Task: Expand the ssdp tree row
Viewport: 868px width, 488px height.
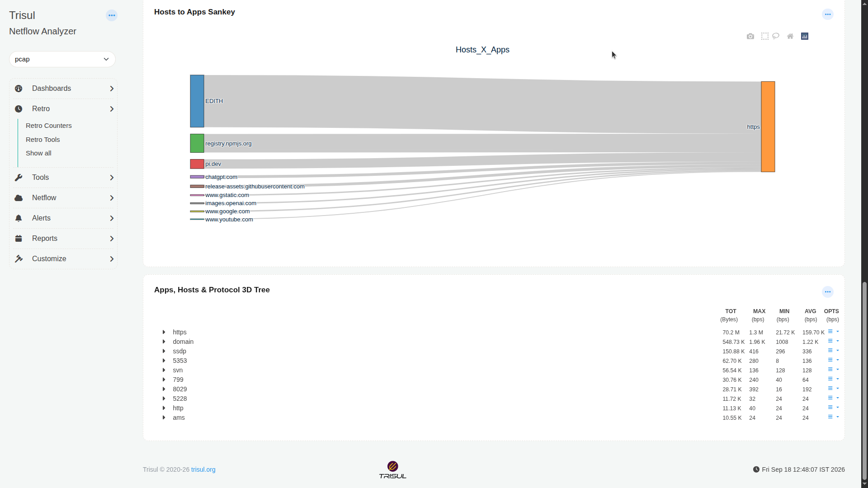Action: click(x=164, y=351)
